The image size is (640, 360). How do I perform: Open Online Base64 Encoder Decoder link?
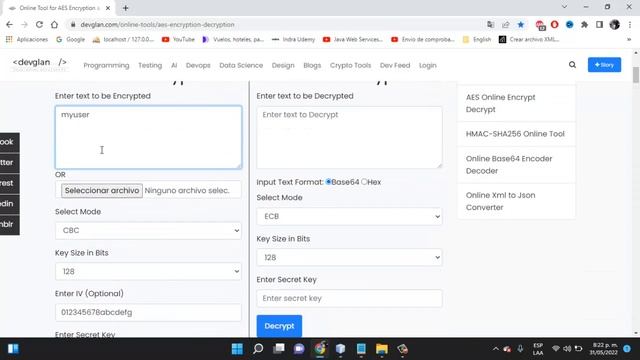pyautogui.click(x=509, y=164)
